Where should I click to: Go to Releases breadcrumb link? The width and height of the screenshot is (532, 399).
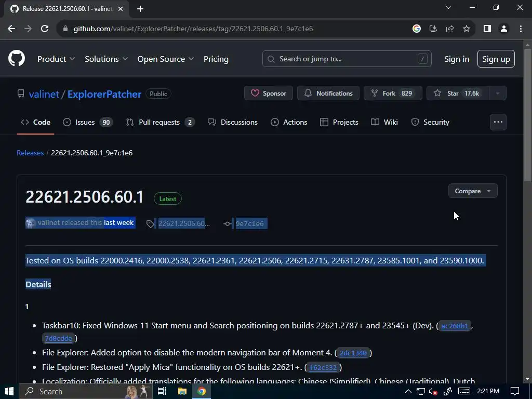[x=30, y=153]
